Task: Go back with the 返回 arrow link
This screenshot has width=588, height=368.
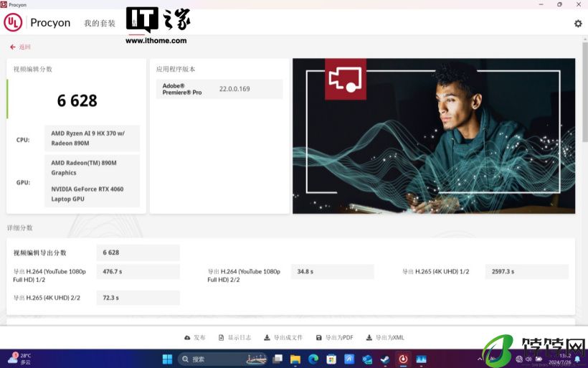Action: coord(20,47)
